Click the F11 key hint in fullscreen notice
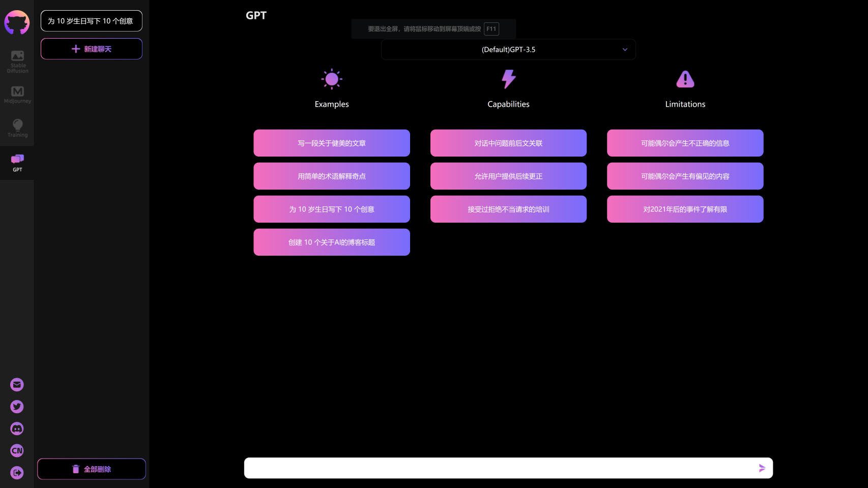 point(491,29)
